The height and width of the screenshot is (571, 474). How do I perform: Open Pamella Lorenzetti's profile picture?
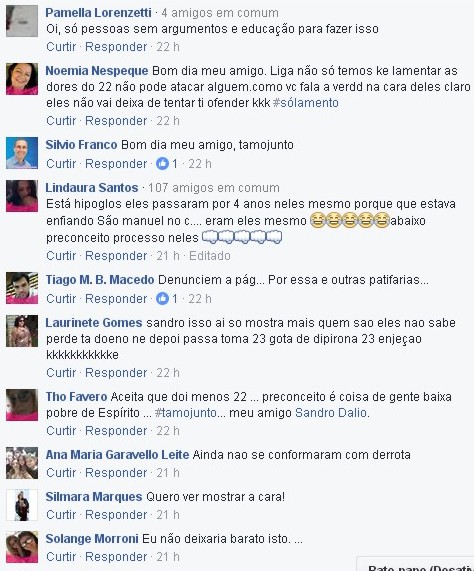[22, 21]
